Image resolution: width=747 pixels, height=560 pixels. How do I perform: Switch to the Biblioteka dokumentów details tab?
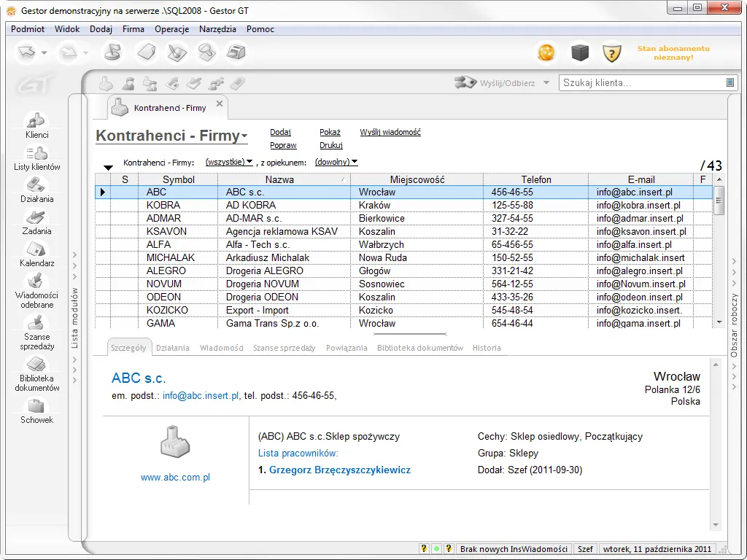[419, 348]
